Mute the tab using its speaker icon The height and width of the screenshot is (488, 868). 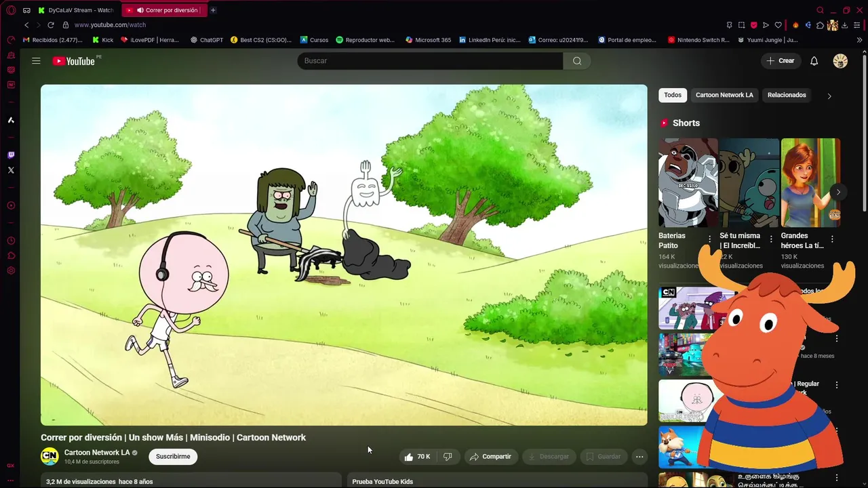pyautogui.click(x=140, y=10)
